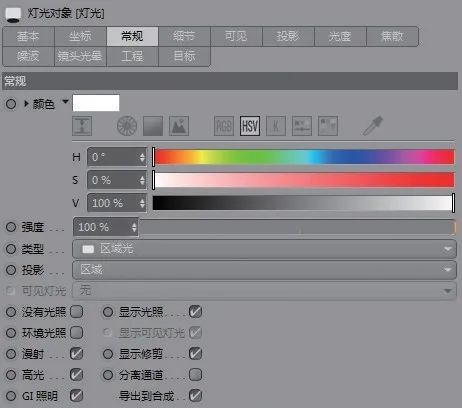Open the 投影 dropdown showing 区域
462x408 pixels.
[264, 270]
